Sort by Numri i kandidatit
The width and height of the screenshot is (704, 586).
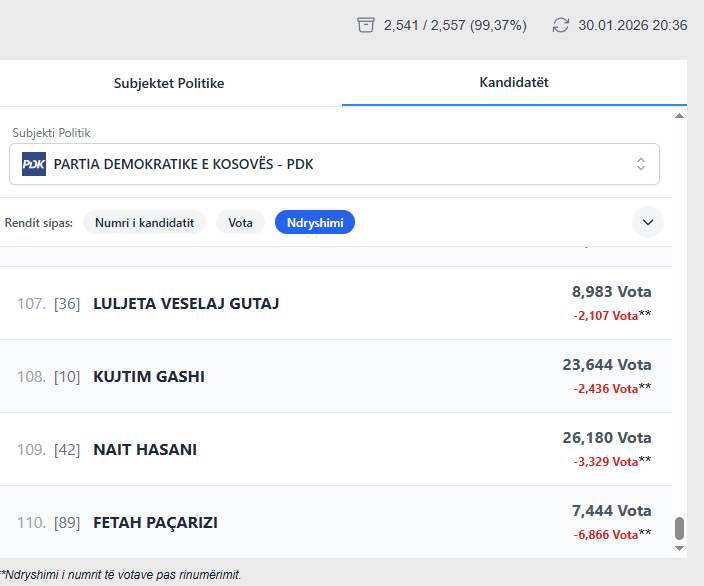tap(144, 223)
